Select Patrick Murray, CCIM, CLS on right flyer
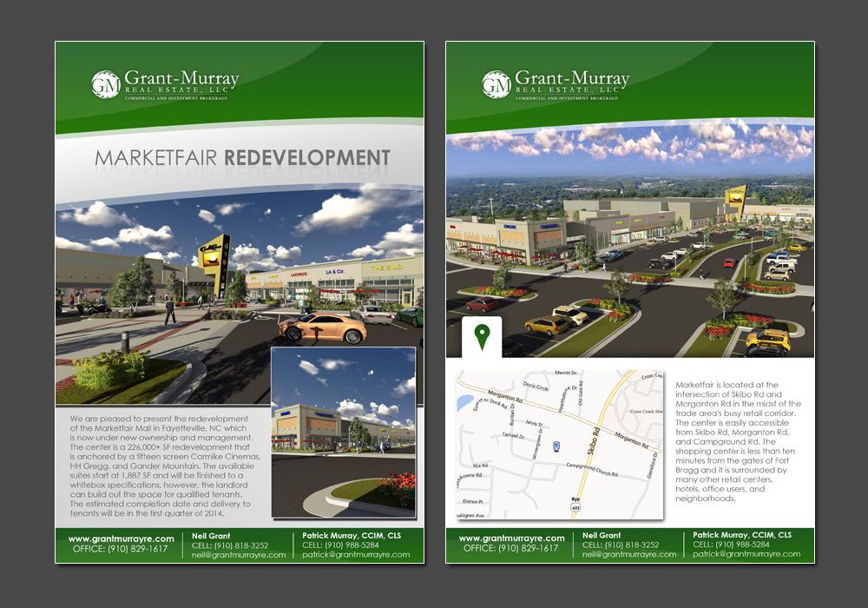The width and height of the screenshot is (868, 608). [x=742, y=535]
